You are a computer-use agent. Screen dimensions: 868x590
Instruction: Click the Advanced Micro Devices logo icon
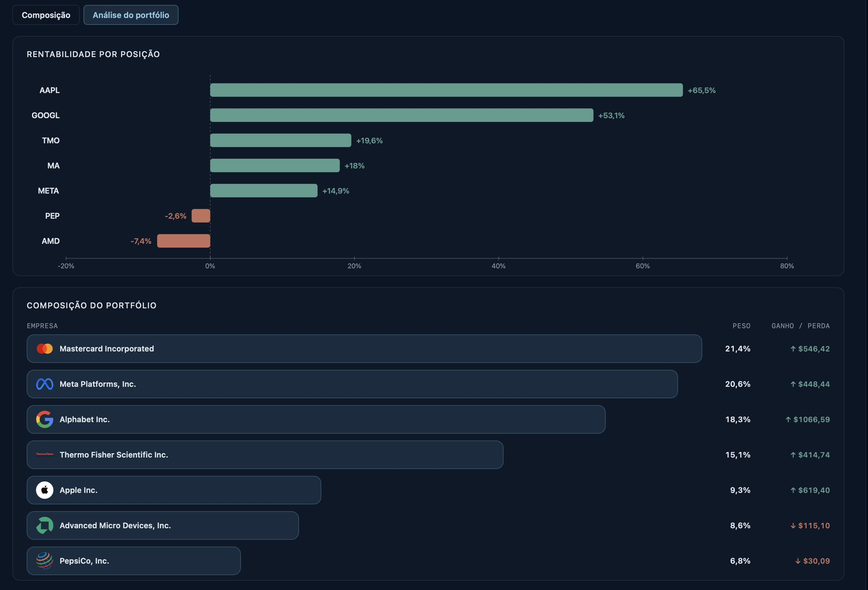[44, 525]
